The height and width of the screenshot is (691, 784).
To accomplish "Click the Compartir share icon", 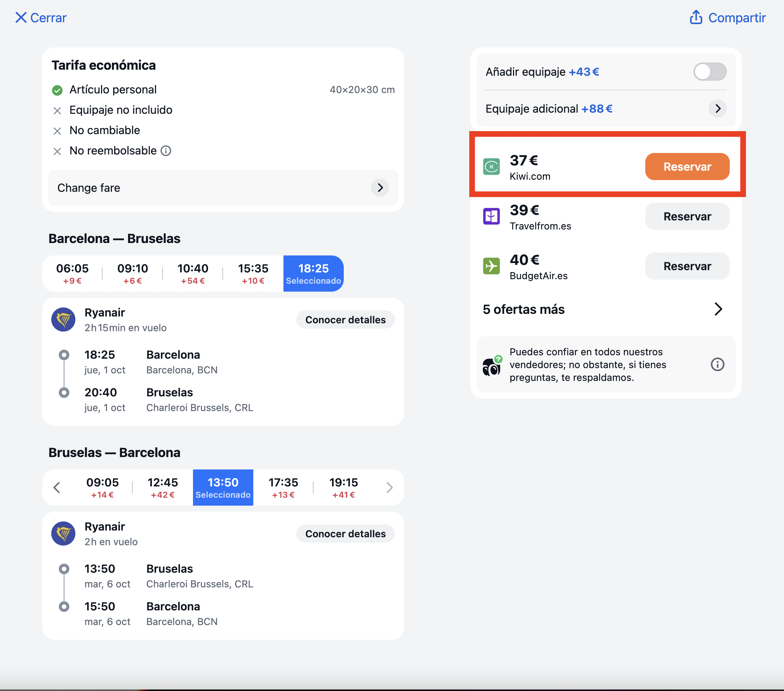I will click(696, 17).
